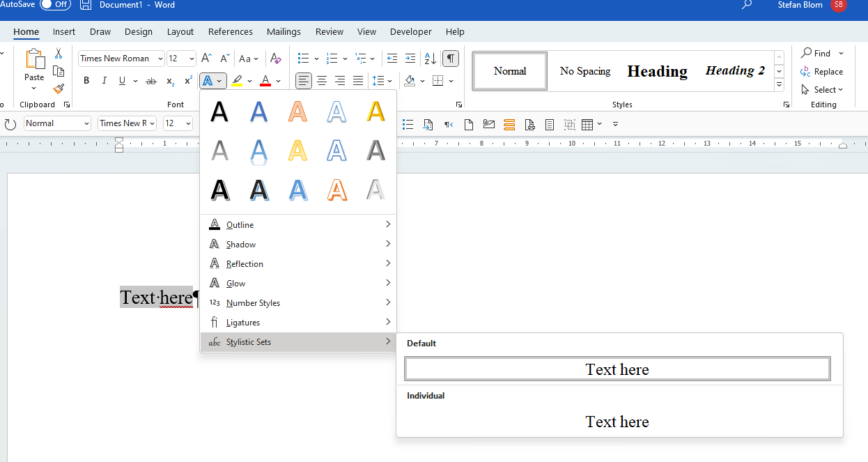This screenshot has height=462, width=868.
Task: Toggle italic formatting
Action: click(104, 81)
